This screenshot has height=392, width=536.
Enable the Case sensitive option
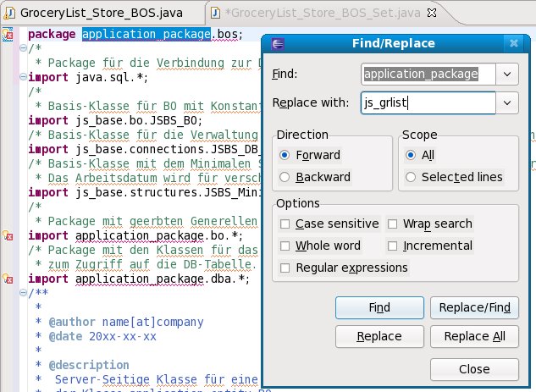(285, 224)
